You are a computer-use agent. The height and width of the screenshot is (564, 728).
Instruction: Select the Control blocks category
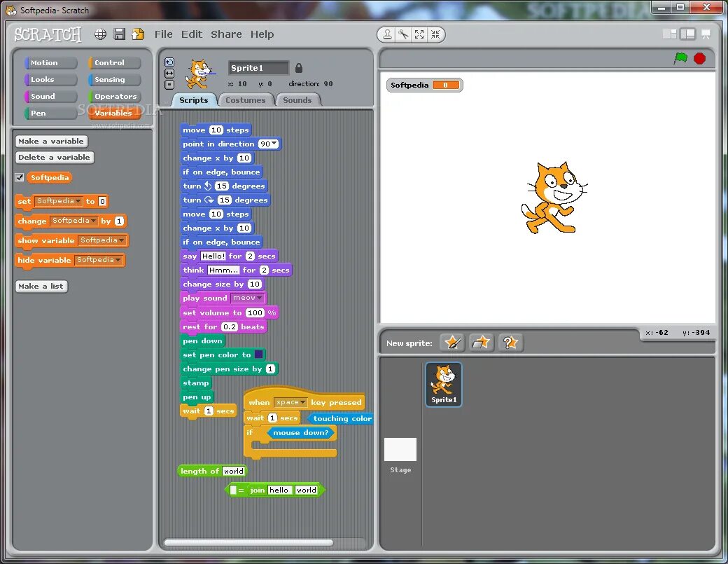tap(114, 63)
